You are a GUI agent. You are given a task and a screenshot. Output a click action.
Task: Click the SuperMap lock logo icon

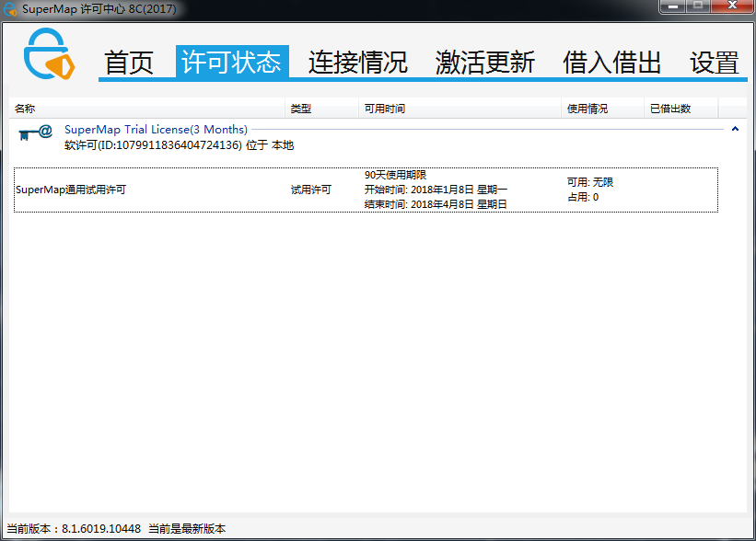coord(49,53)
